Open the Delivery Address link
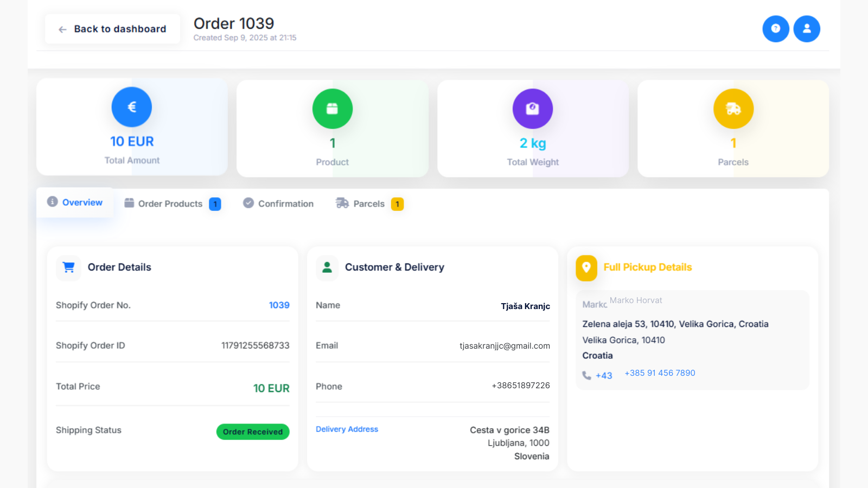 point(347,429)
